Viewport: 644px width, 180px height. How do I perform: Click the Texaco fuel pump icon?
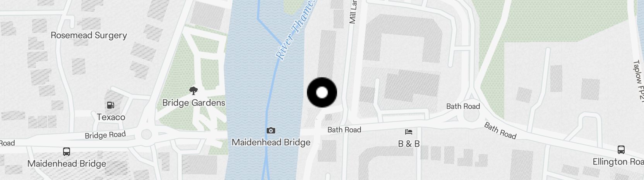(x=111, y=105)
